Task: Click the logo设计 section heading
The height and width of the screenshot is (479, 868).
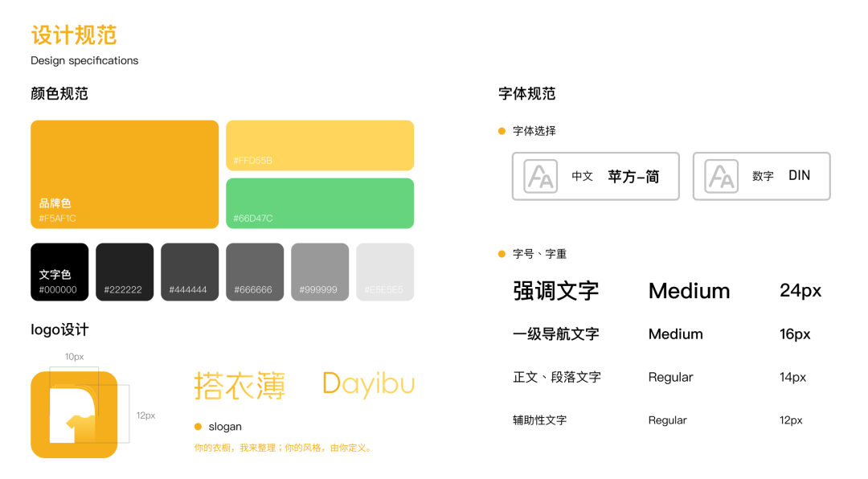Action: (59, 330)
